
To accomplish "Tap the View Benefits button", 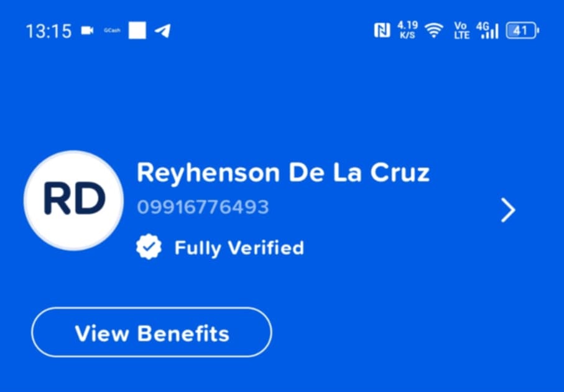I will (x=152, y=332).
